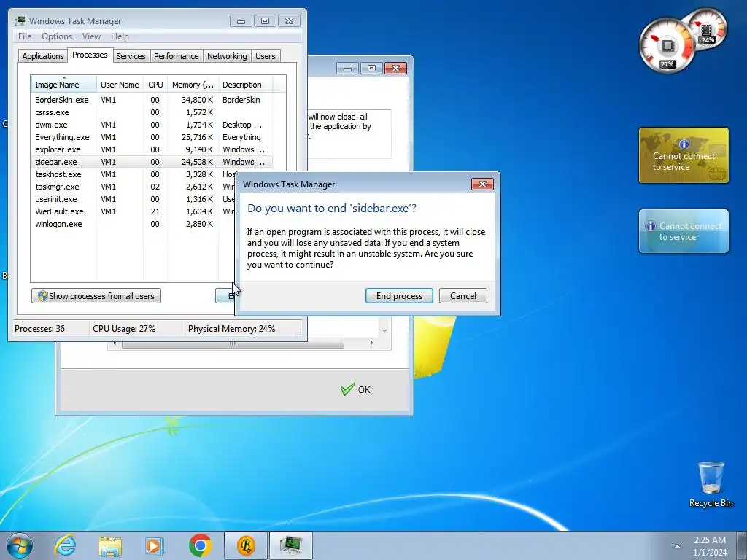This screenshot has height=560, width=747.
Task: Click the CPU meter gadget showing 27%
Action: [667, 46]
